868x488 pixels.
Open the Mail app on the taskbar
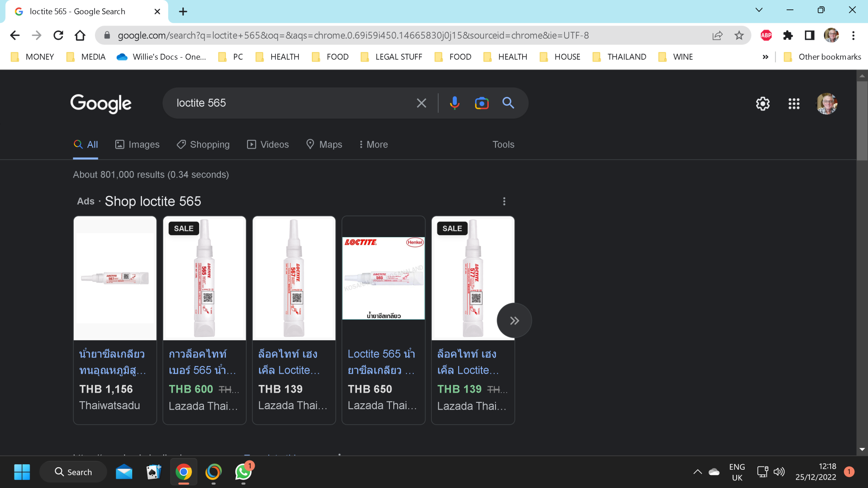(x=124, y=472)
